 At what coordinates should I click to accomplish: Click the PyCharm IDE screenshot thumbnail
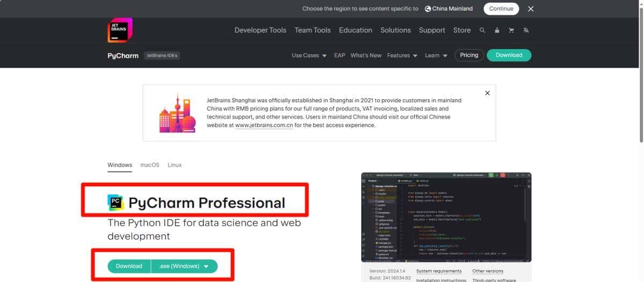[447, 217]
